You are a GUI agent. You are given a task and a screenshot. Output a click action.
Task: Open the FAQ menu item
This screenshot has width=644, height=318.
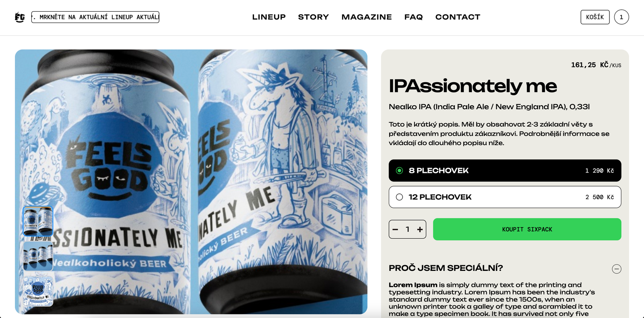point(414,17)
